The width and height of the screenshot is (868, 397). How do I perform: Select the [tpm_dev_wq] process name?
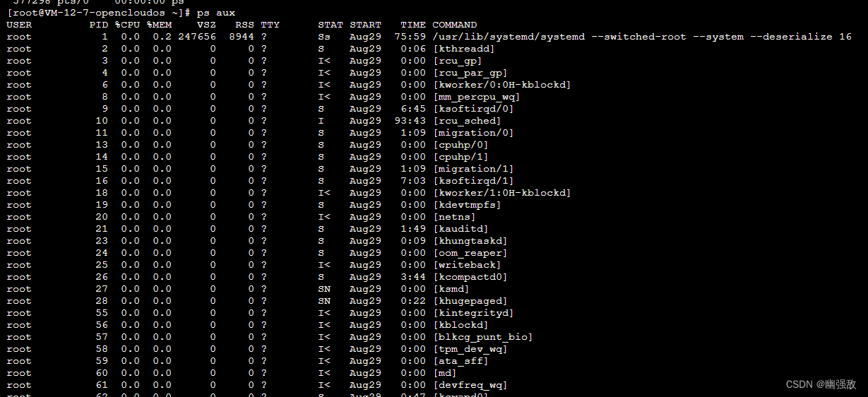point(470,349)
